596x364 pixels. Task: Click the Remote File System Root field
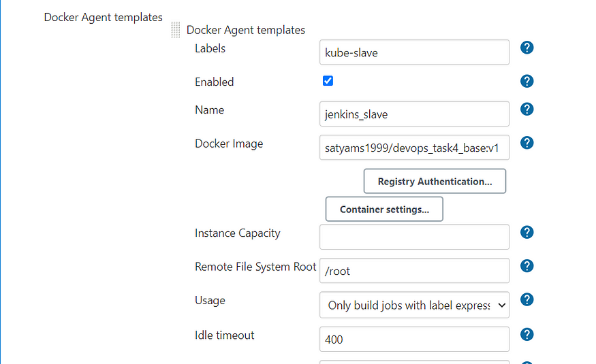click(414, 271)
